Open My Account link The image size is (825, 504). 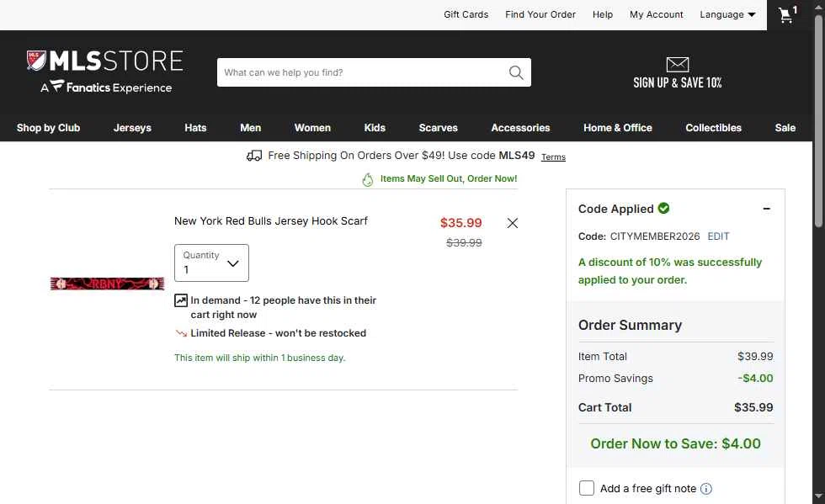pyautogui.click(x=656, y=15)
